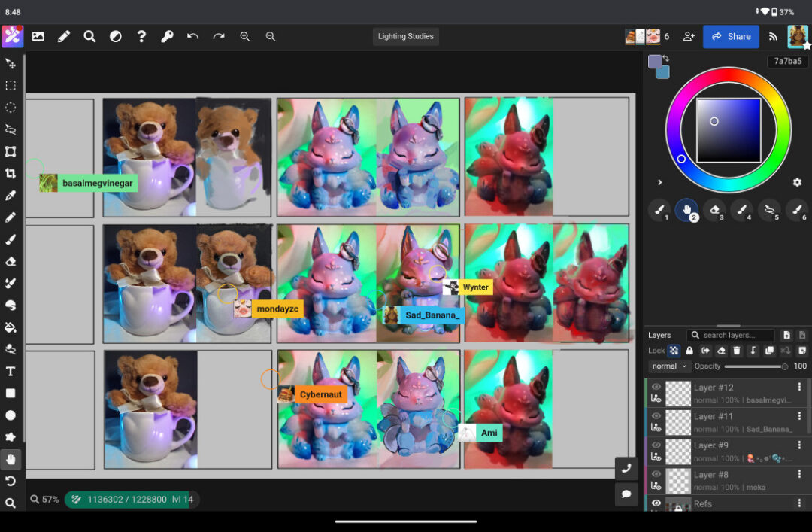Open the feed broadcast icon

(773, 36)
